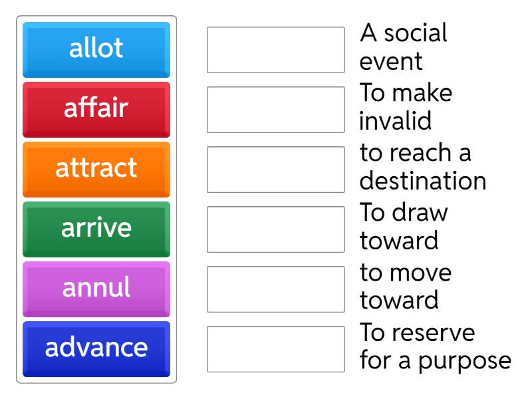This screenshot has height=399, width=532.
Task: Click the 'A social event' definition text
Action: [403, 47]
